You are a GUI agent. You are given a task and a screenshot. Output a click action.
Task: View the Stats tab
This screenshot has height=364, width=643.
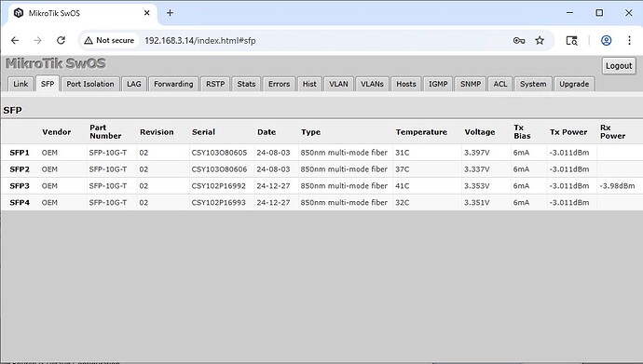click(246, 84)
